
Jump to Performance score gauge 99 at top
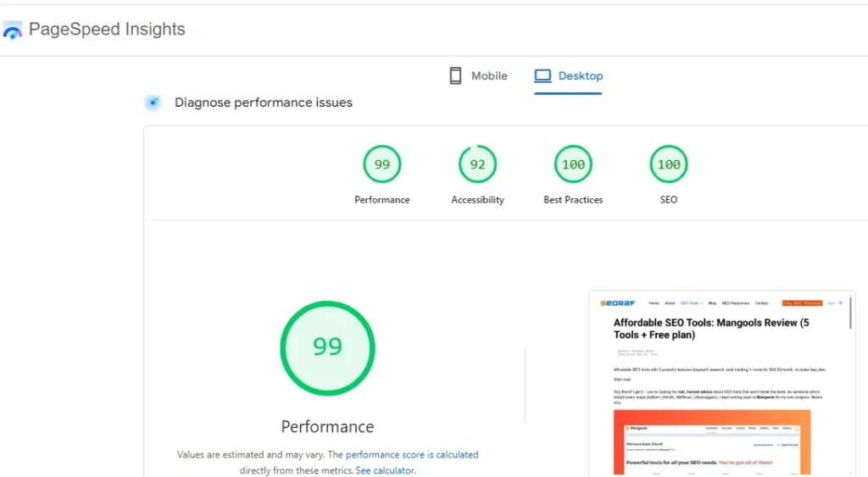[x=382, y=164]
